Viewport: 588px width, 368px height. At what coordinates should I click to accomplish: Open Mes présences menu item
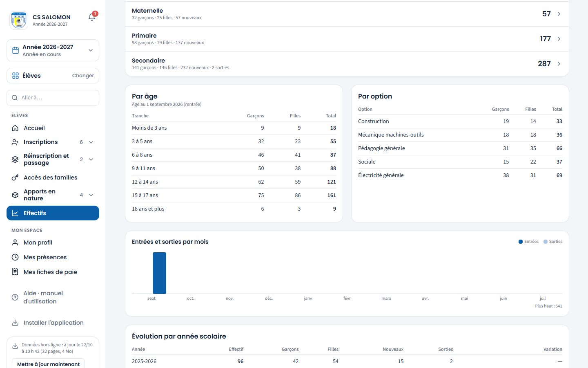click(x=53, y=257)
